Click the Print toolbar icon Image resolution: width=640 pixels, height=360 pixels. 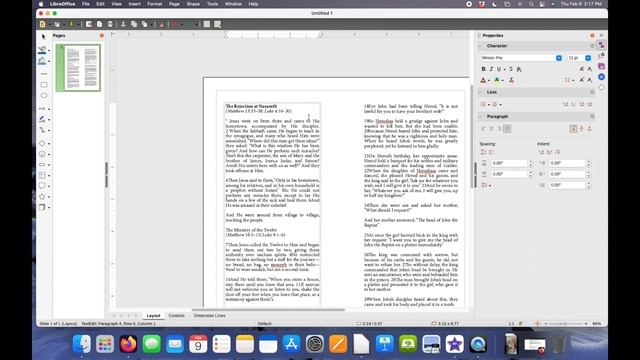point(110,24)
